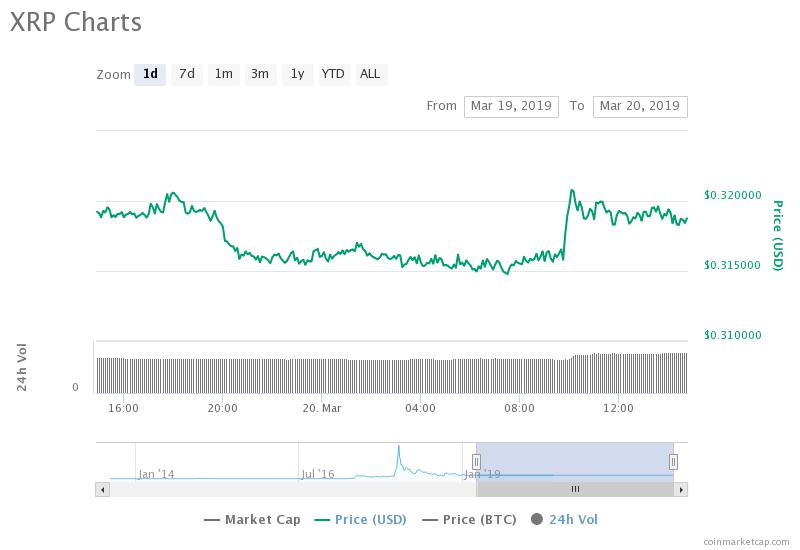This screenshot has height=550, width=800.
Task: Choose the 3m zoom option
Action: click(260, 74)
